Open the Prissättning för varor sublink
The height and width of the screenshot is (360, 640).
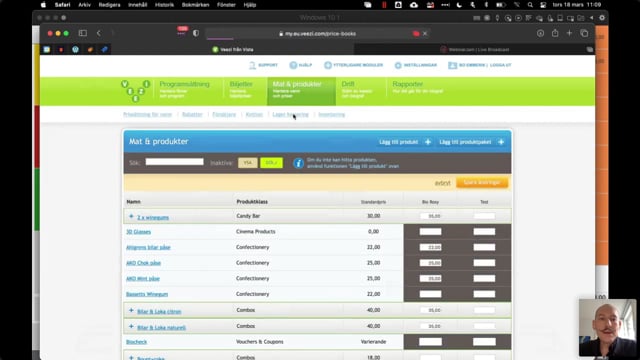tap(147, 115)
